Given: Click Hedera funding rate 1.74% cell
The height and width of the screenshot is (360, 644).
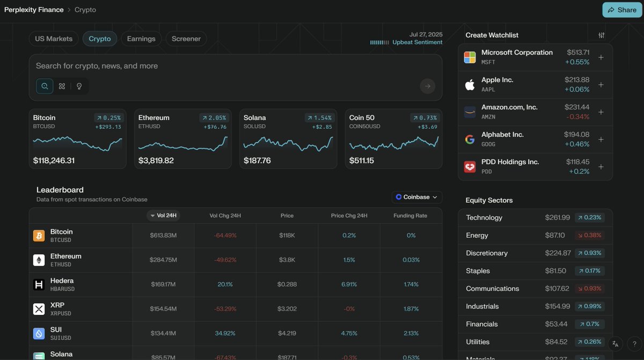Looking at the screenshot, I should point(411,285).
